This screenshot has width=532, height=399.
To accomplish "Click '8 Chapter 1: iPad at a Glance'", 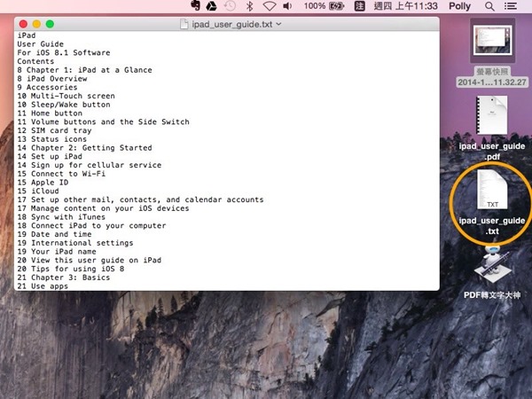I will pos(84,70).
